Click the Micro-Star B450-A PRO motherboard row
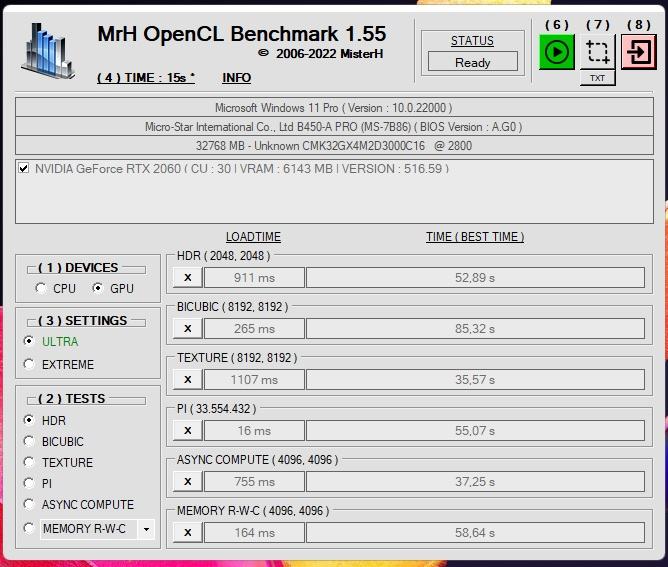 pos(334,127)
